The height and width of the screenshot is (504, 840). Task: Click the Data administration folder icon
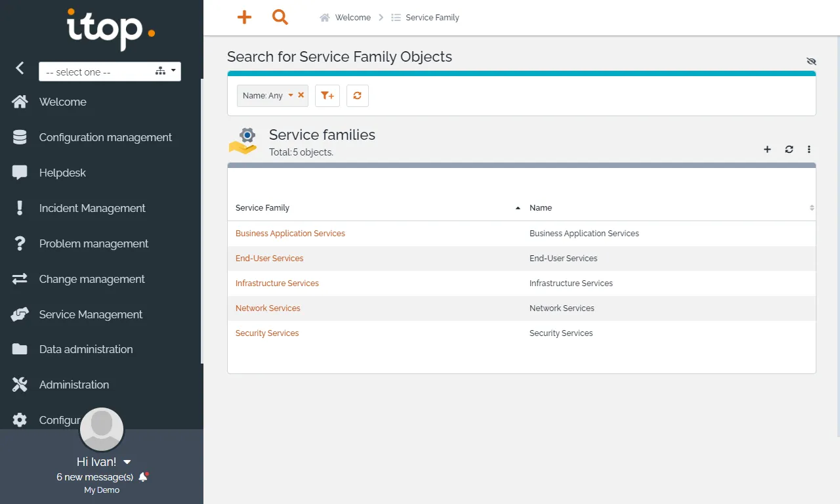(x=20, y=349)
